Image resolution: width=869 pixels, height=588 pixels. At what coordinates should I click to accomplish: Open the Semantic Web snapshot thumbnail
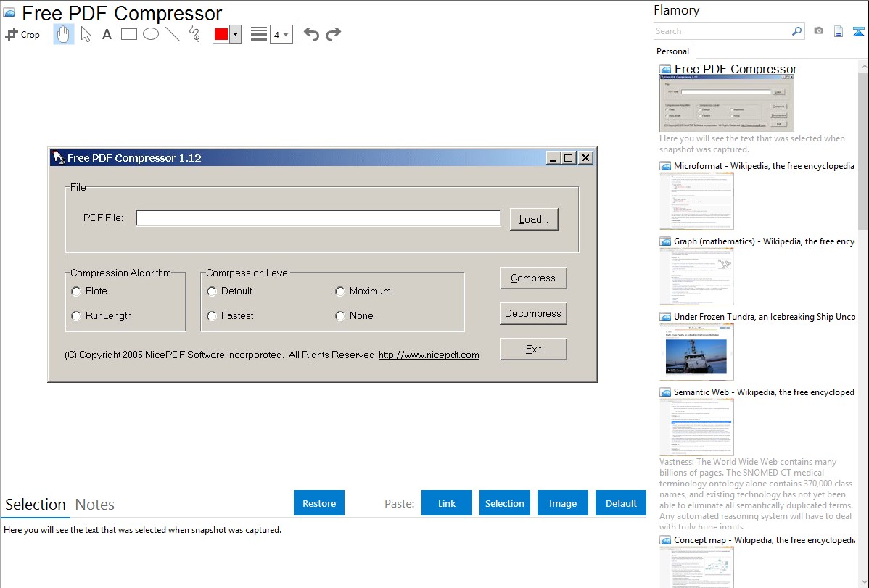click(x=696, y=427)
